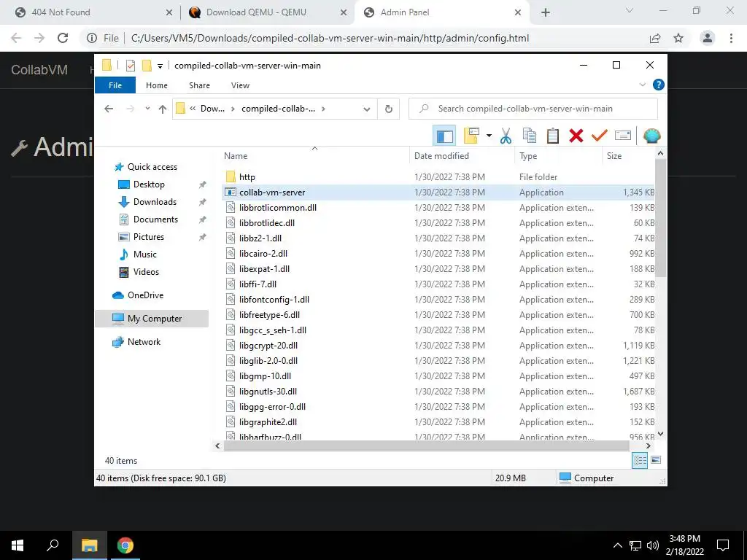This screenshot has width=747, height=560.
Task: Open the blue Help question mark
Action: (659, 85)
